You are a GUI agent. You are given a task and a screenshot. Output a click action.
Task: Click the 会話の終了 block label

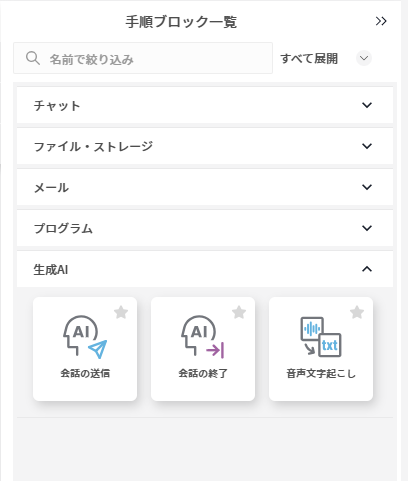203,373
